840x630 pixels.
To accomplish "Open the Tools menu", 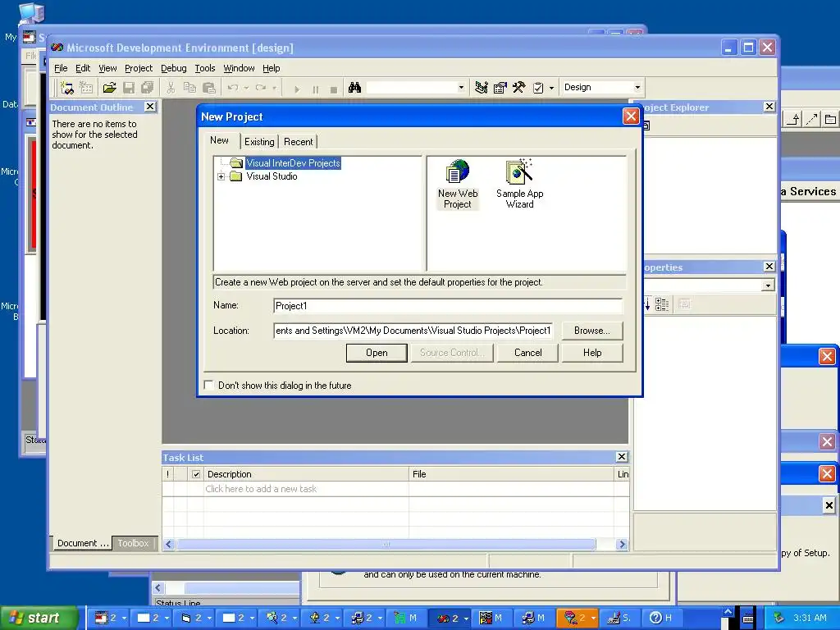I will pos(204,68).
